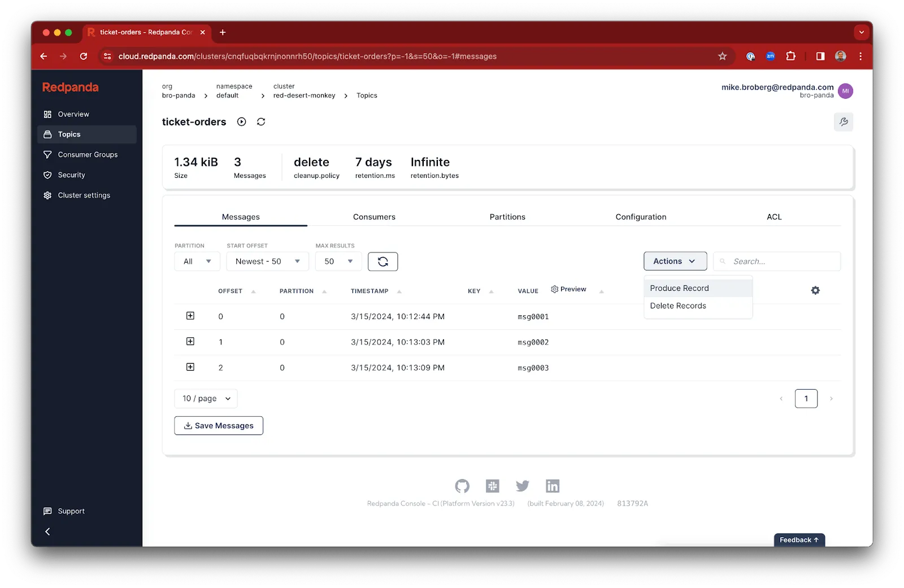Toggle sorting on the Timestamp column
This screenshot has width=904, height=588.
click(399, 291)
